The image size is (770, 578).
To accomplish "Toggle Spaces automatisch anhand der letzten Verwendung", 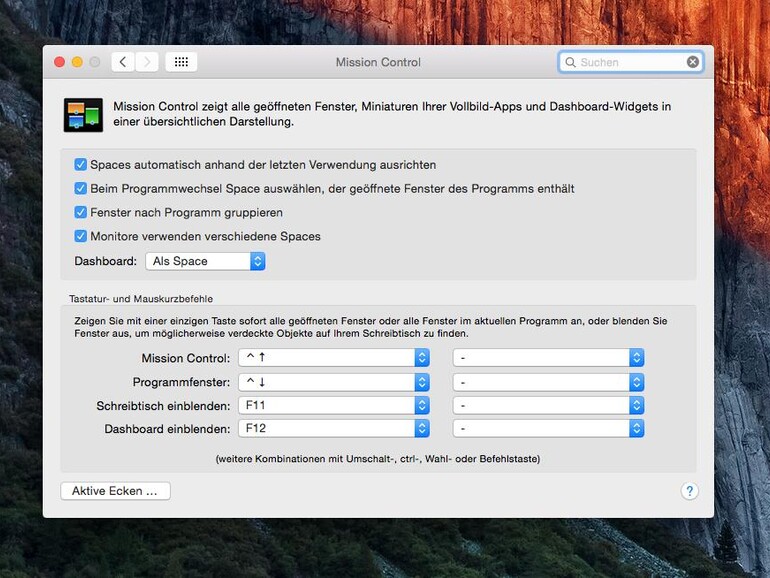I will 81,165.
